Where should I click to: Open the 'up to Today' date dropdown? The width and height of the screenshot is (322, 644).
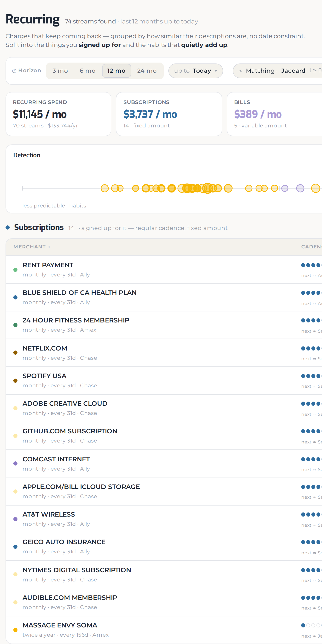click(x=195, y=71)
